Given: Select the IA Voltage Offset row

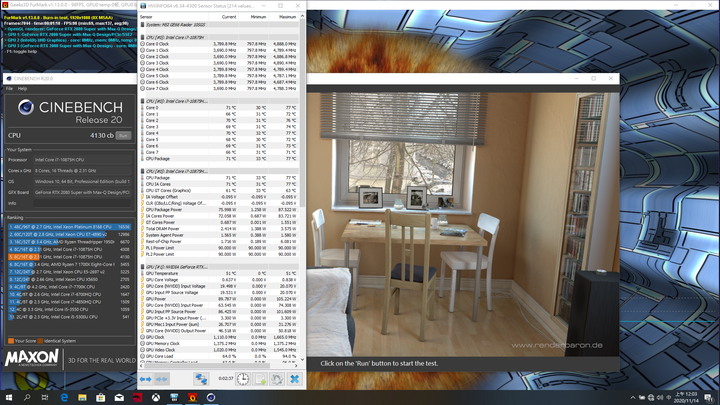Looking at the screenshot, I should pyautogui.click(x=219, y=197).
